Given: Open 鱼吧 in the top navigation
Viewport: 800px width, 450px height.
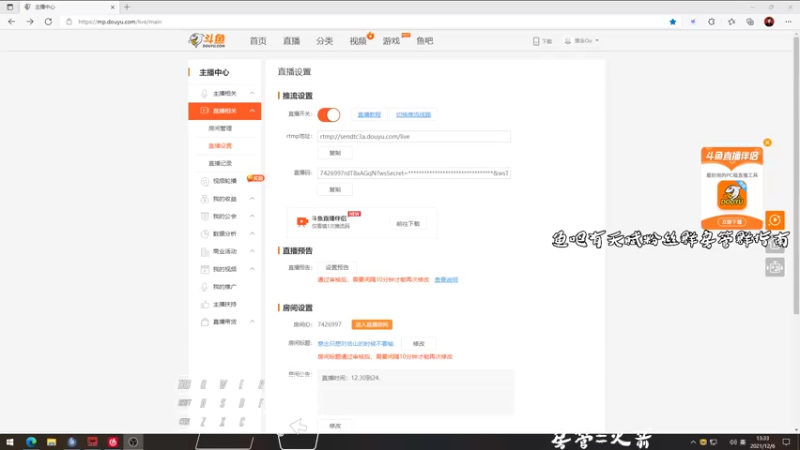Looking at the screenshot, I should point(424,41).
